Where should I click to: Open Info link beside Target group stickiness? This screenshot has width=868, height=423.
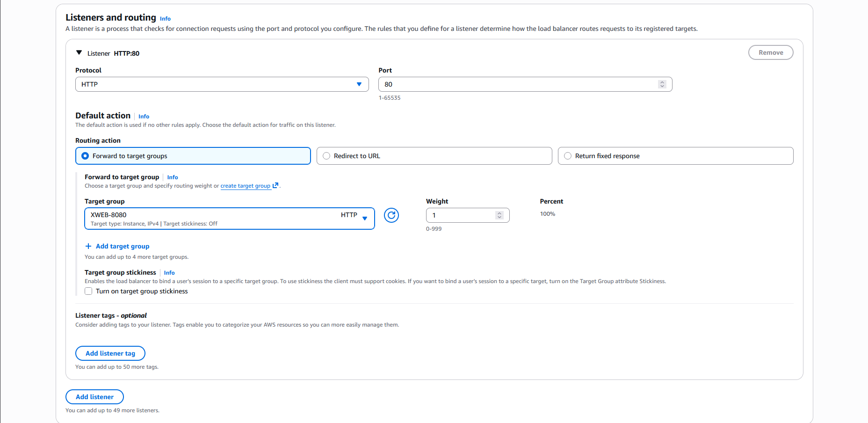click(x=169, y=273)
